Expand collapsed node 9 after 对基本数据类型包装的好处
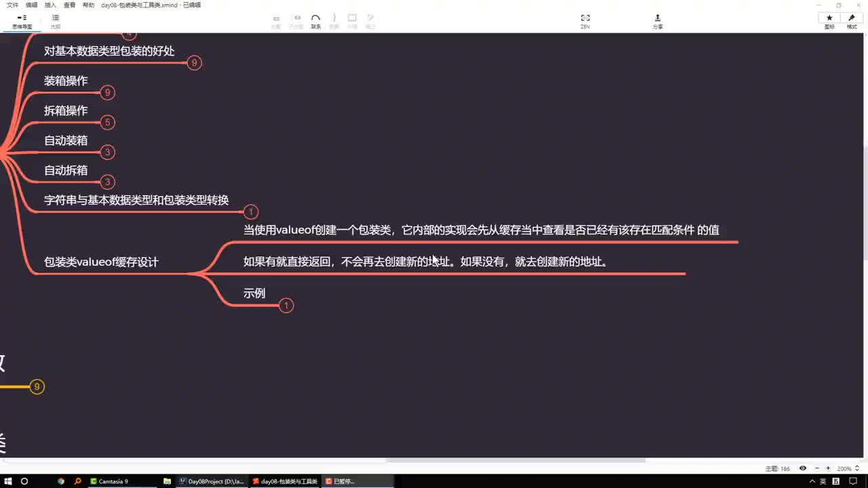This screenshot has height=488, width=868. coord(194,63)
